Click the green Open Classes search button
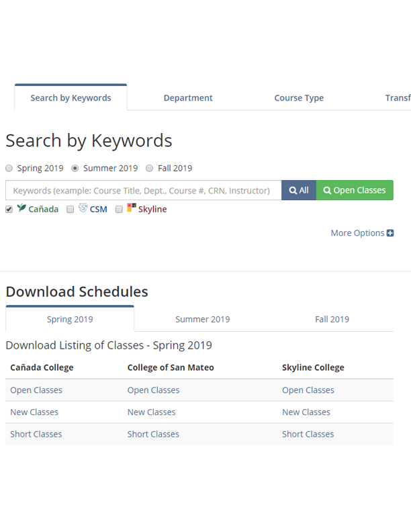Viewport: 411px width, 532px height. pos(355,190)
